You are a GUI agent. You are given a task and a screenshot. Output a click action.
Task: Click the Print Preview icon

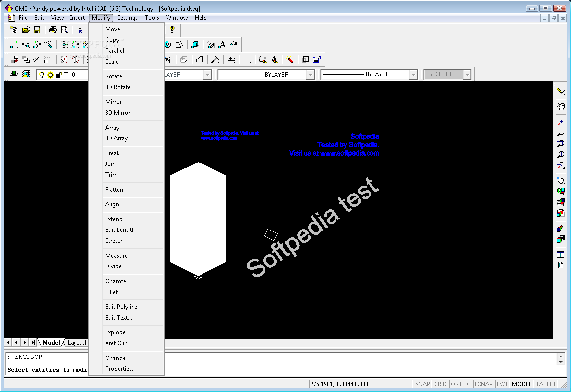pos(65,30)
